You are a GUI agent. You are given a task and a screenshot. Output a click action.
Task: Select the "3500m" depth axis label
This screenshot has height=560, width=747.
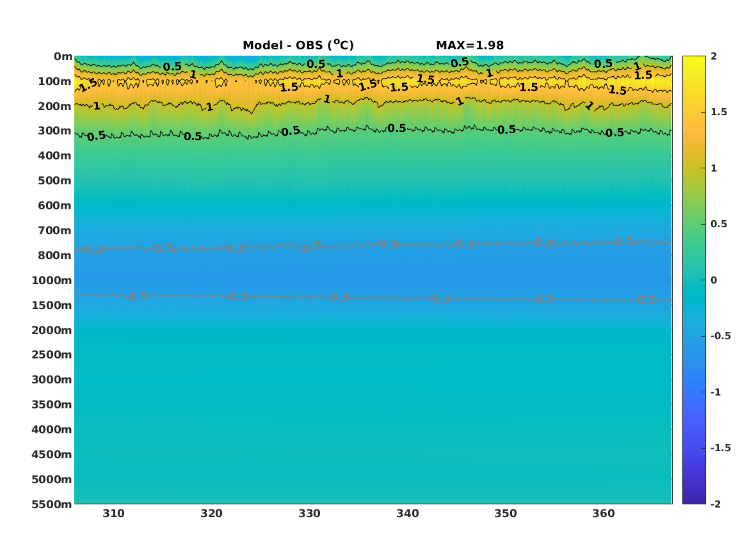tap(52, 404)
